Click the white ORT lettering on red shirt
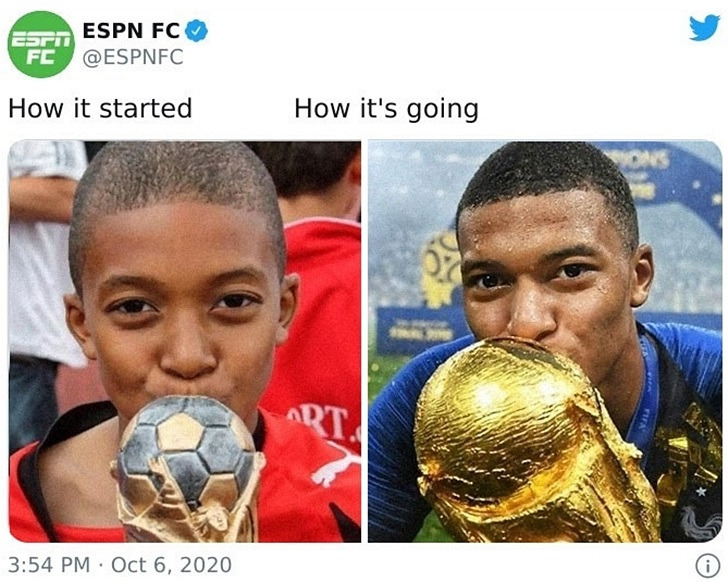728x582 pixels. pos(323,422)
